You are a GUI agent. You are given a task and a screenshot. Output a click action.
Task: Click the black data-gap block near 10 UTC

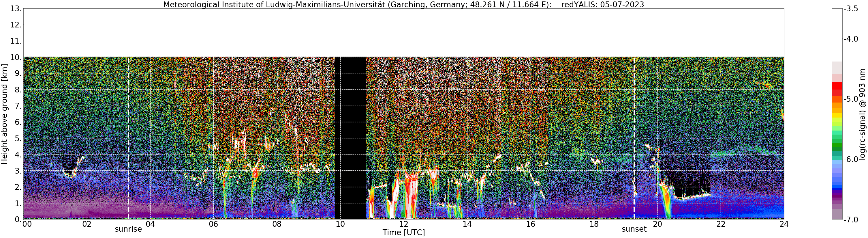coord(350,138)
